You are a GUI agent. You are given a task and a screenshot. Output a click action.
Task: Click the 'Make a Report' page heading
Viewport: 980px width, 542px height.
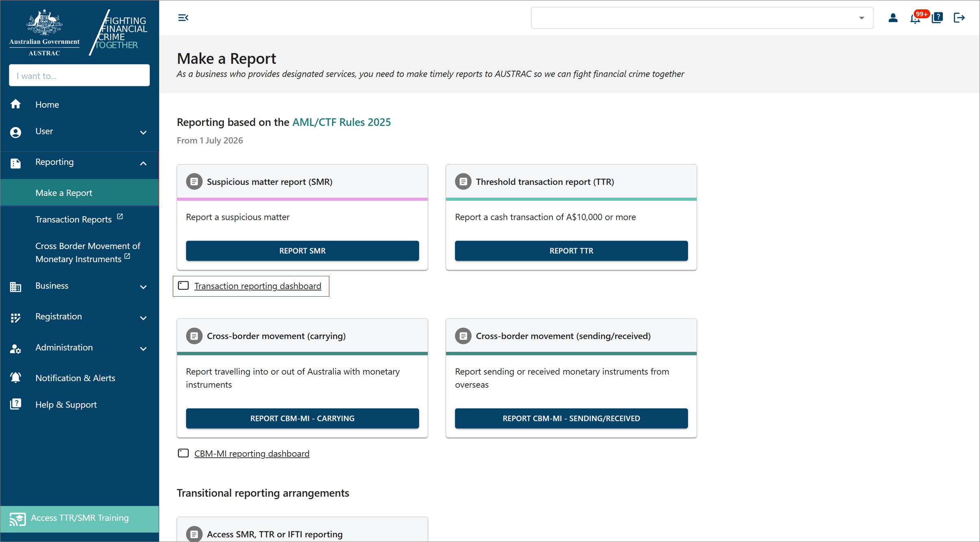tap(226, 59)
